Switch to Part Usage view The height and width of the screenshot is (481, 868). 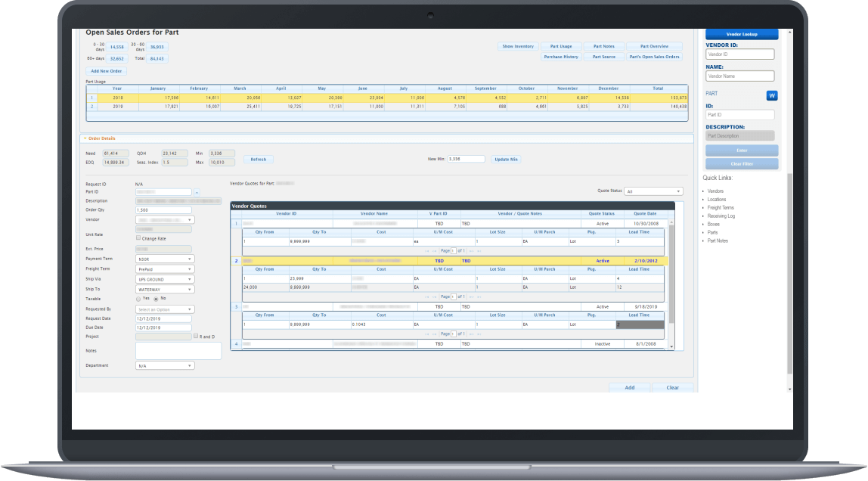tap(561, 45)
